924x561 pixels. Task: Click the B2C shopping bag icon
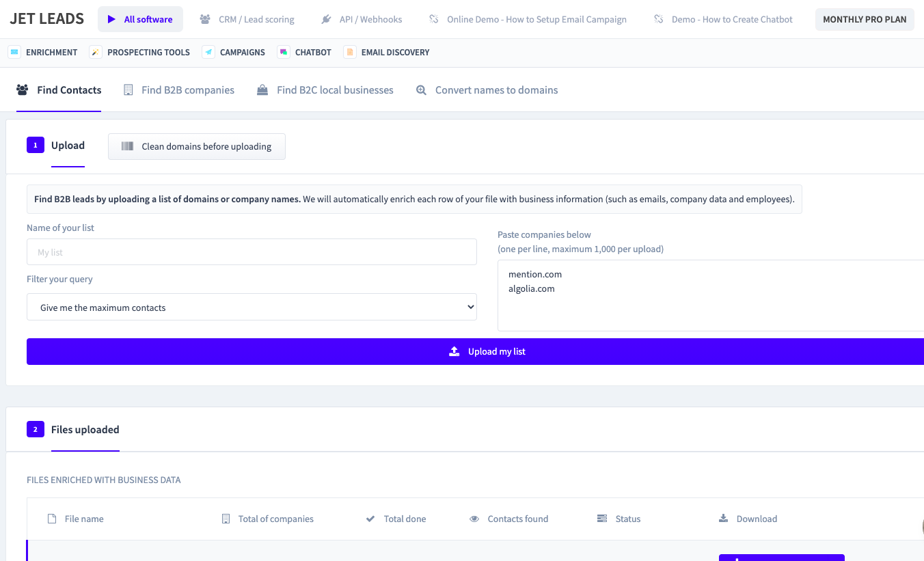pos(262,90)
